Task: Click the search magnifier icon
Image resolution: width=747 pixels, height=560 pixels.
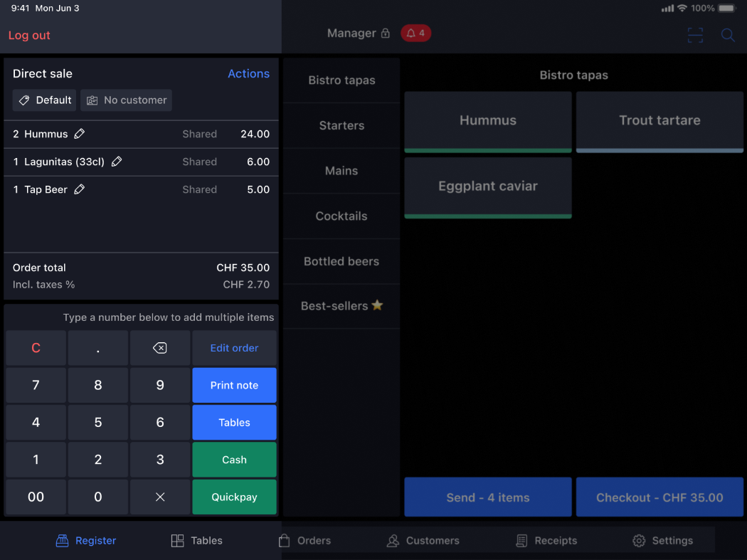Action: coord(728,35)
